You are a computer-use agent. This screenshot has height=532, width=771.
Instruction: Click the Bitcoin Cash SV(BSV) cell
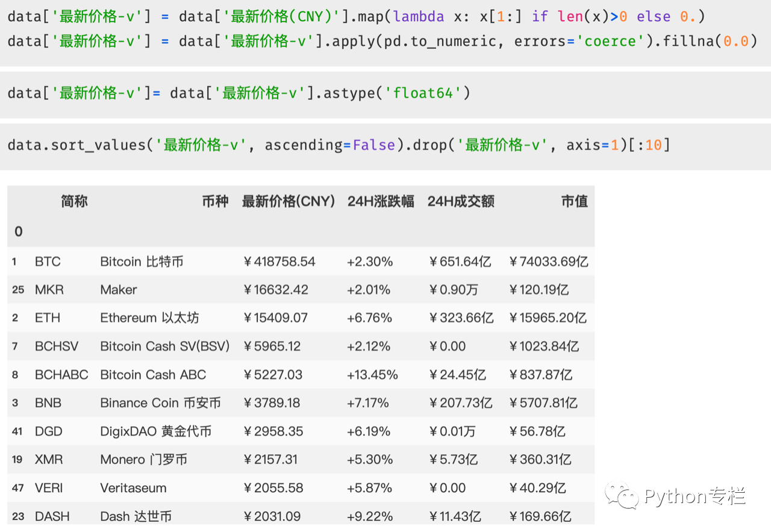pos(164,346)
